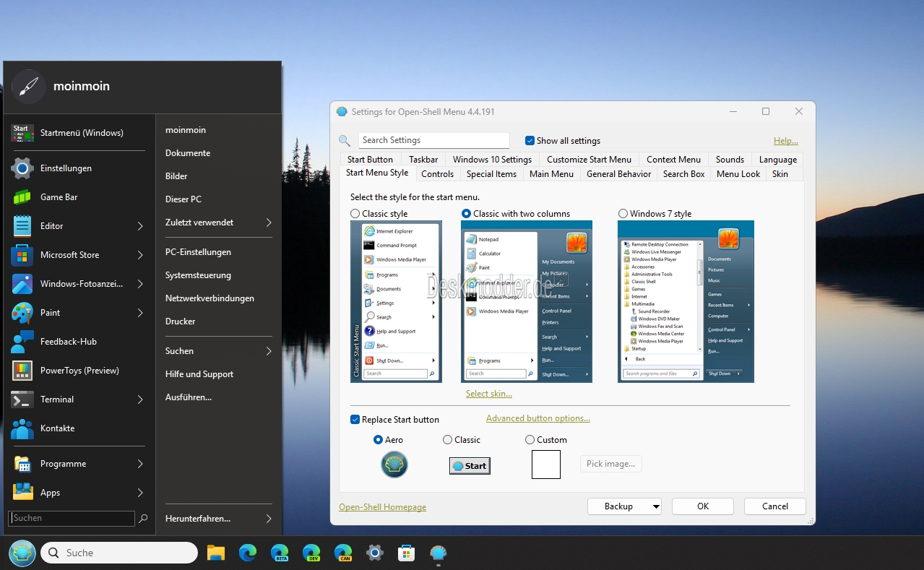This screenshot has height=570, width=924.
Task: Click the Windows 7 style preview thumbnail
Action: (x=686, y=301)
